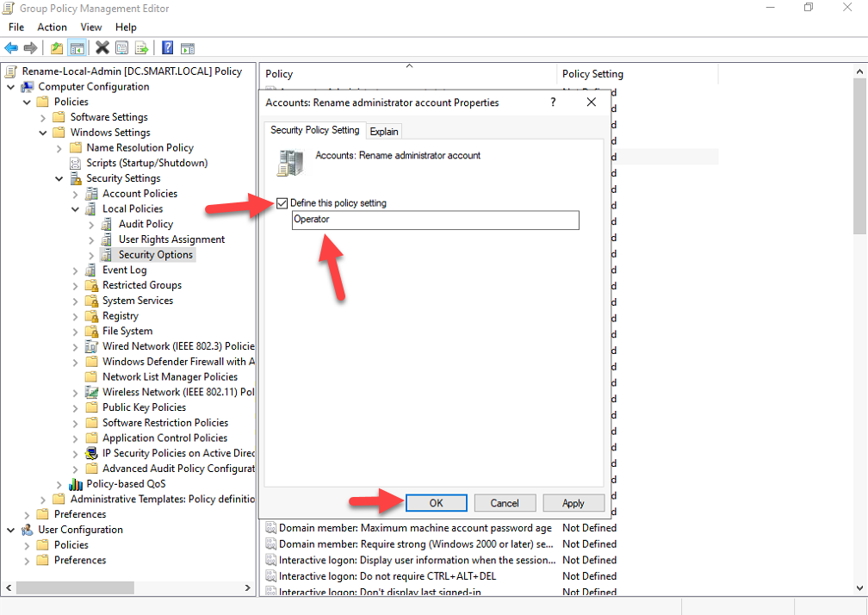
Task: Open Help using blue question mark icon
Action: click(167, 48)
